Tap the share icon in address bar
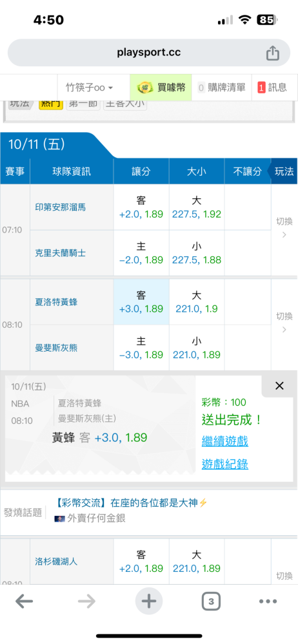298x644 pixels. (x=272, y=53)
